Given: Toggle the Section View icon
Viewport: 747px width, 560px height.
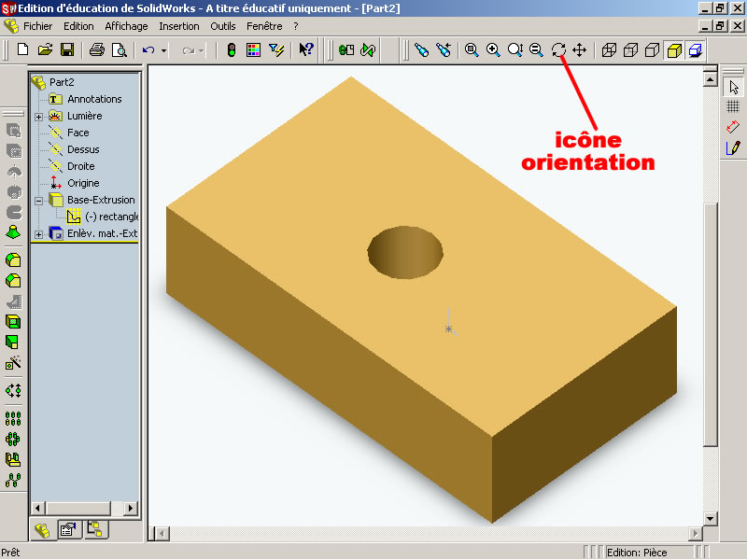Looking at the screenshot, I should (x=695, y=50).
